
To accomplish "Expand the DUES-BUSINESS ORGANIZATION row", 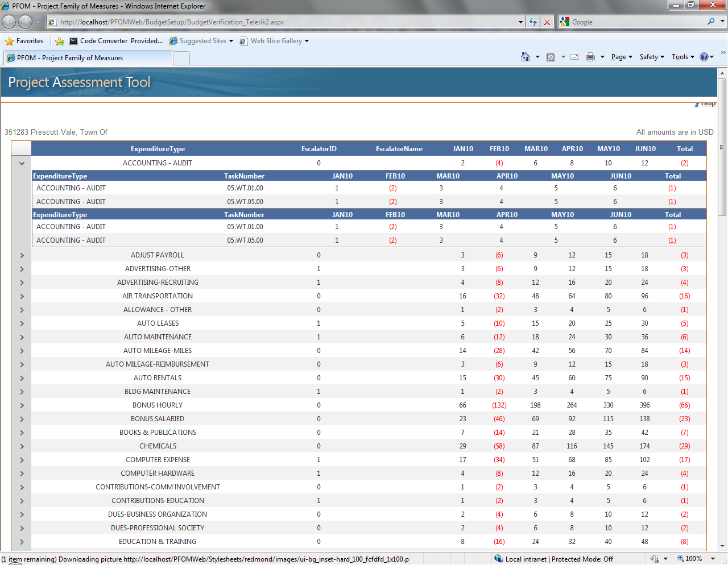I will tap(22, 514).
